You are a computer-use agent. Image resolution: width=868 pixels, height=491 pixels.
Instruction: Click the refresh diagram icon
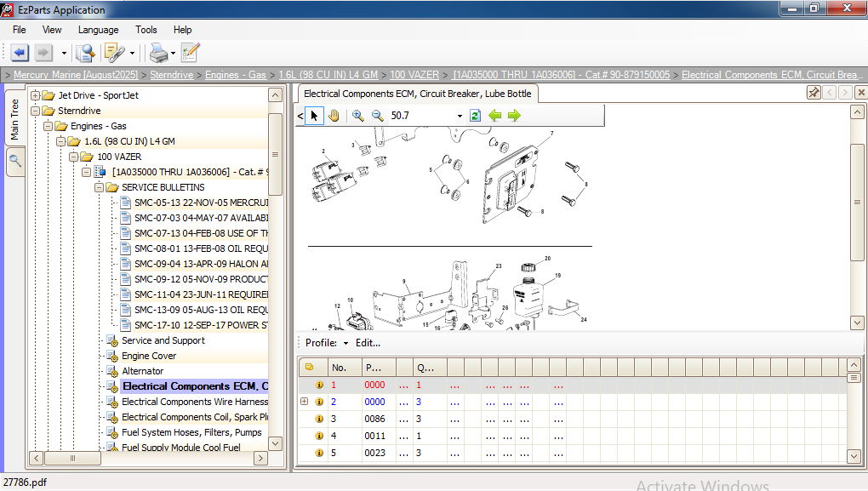point(475,116)
